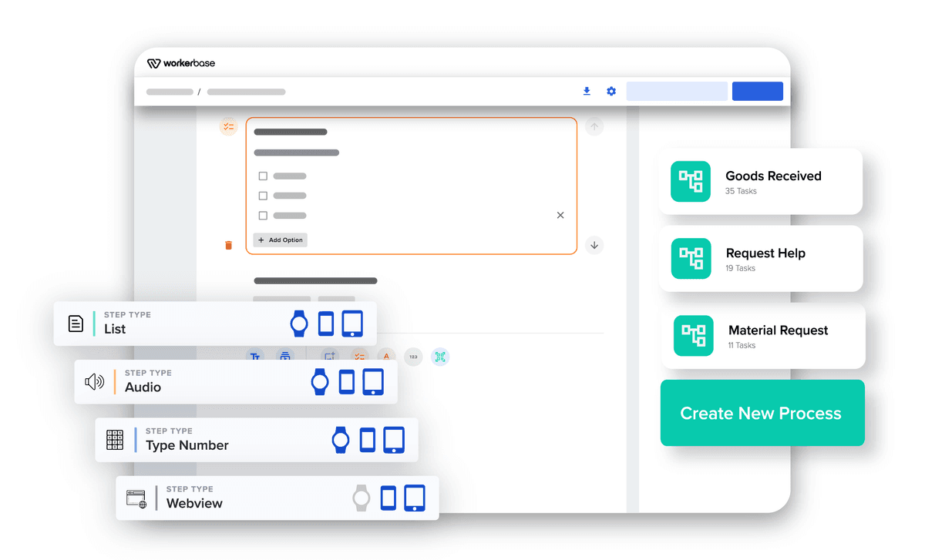
Task: Move the selected step down with the arrow
Action: coord(594,245)
